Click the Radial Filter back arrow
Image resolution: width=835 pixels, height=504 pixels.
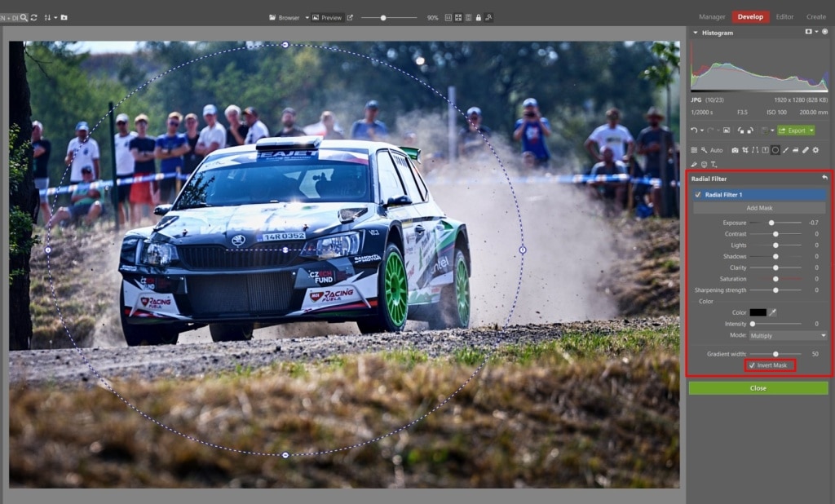click(x=825, y=178)
